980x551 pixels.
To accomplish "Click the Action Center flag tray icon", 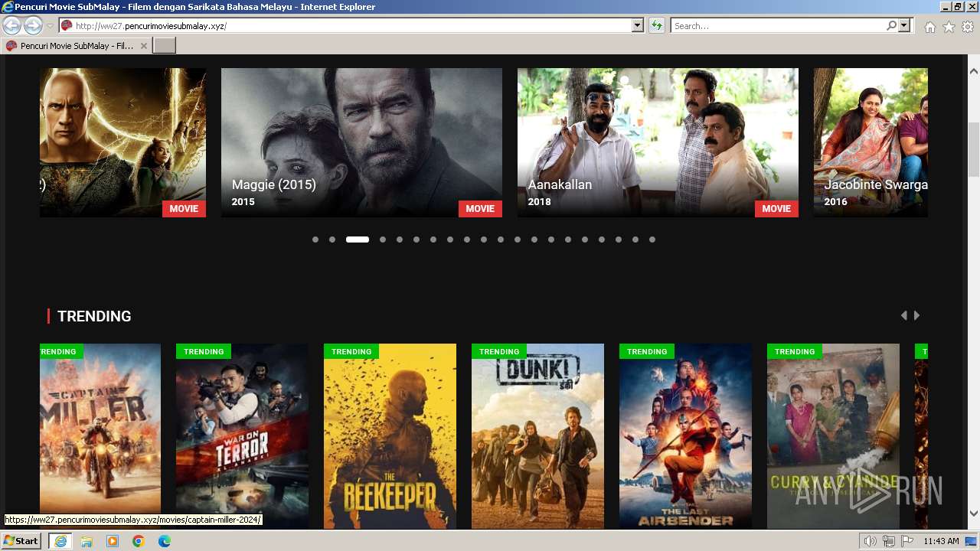I will click(907, 541).
